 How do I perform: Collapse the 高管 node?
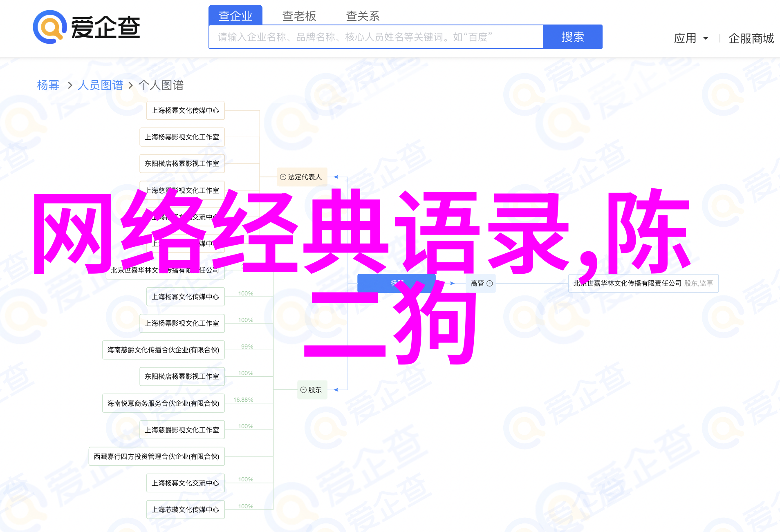tap(490, 283)
